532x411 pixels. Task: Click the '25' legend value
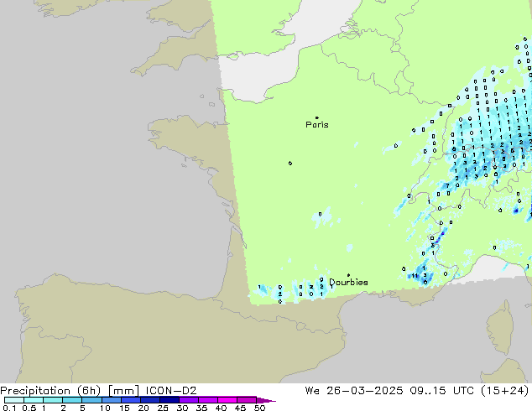[163, 408]
